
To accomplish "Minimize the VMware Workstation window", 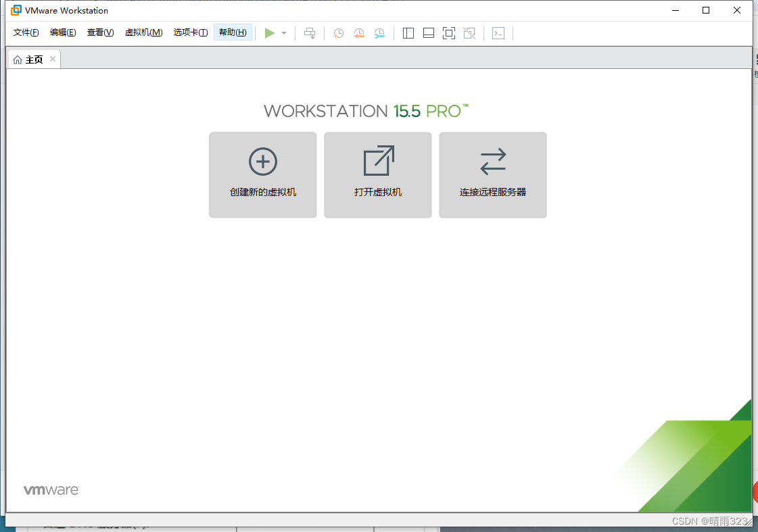I will coord(676,10).
